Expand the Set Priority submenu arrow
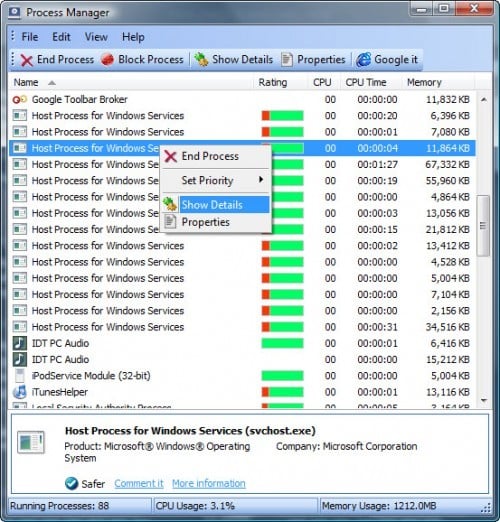The image size is (500, 522). (x=261, y=180)
